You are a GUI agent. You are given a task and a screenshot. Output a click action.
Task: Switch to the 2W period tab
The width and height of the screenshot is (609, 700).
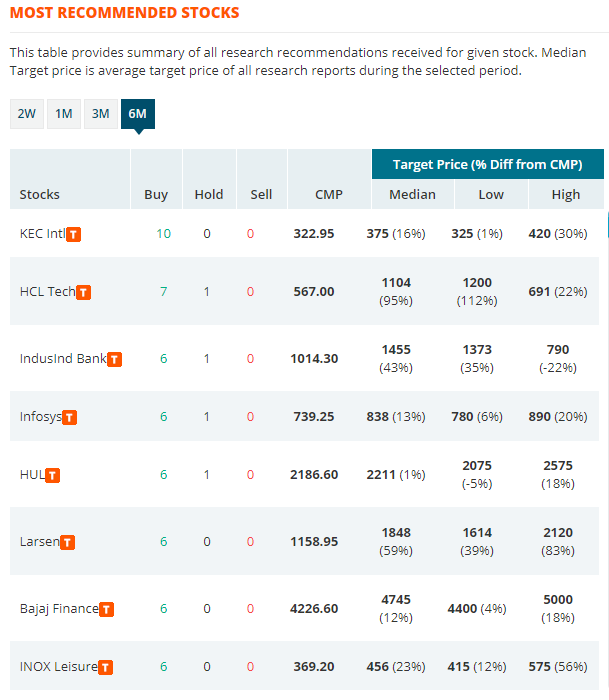[x=27, y=114]
